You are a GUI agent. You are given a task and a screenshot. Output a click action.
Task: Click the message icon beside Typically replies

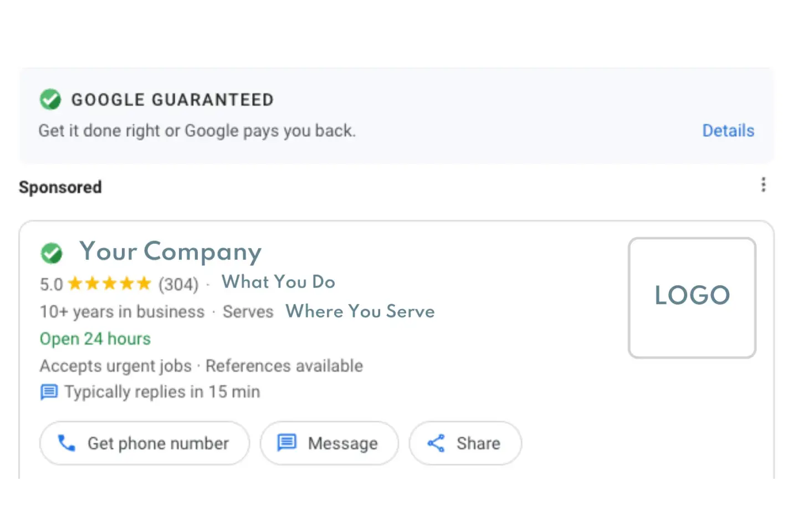49,392
